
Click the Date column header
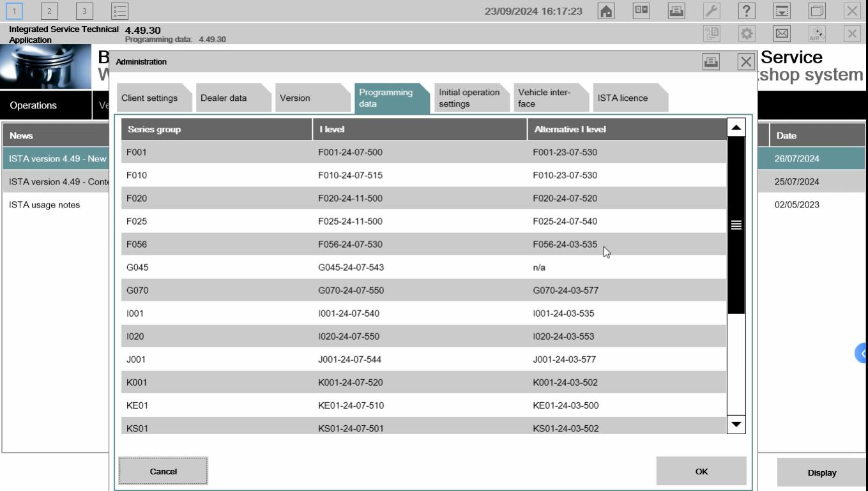[x=817, y=135]
